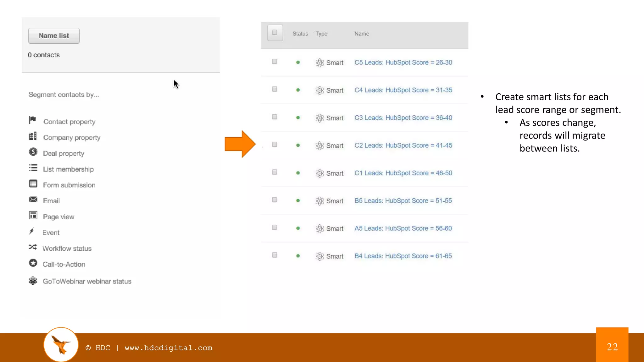Click the Email envelope icon
644x362 pixels.
point(33,200)
